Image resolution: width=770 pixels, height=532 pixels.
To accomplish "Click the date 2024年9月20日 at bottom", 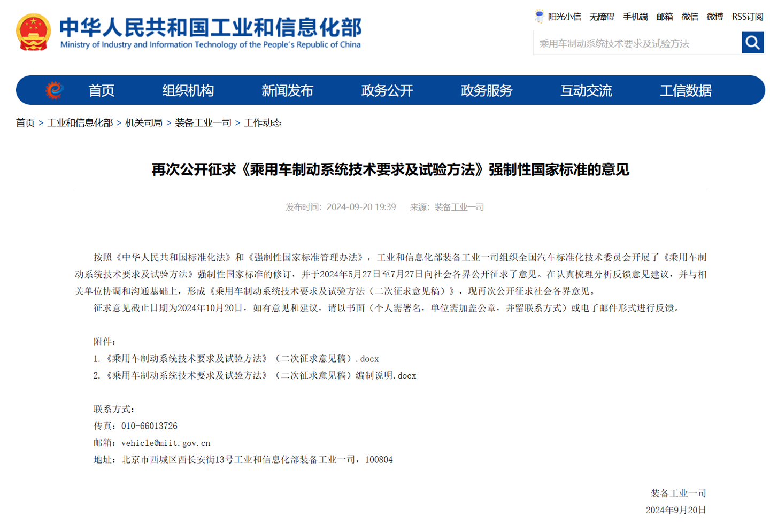I will point(676,510).
